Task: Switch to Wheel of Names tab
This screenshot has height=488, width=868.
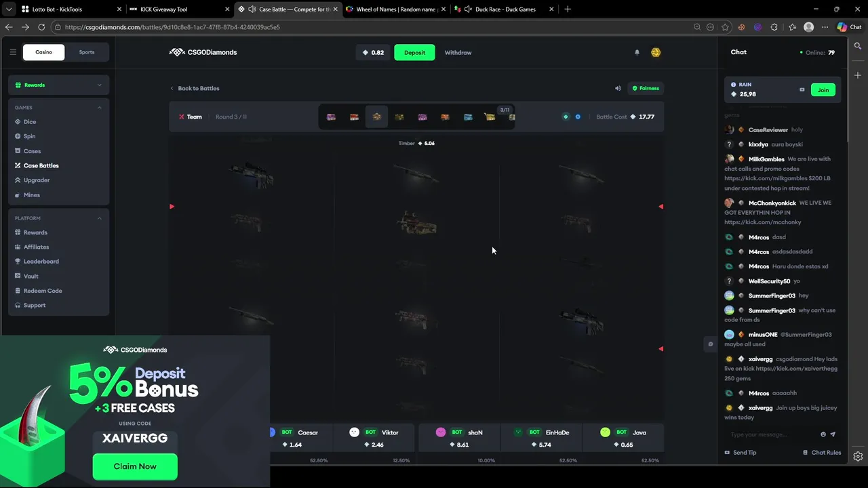Action: click(x=397, y=9)
